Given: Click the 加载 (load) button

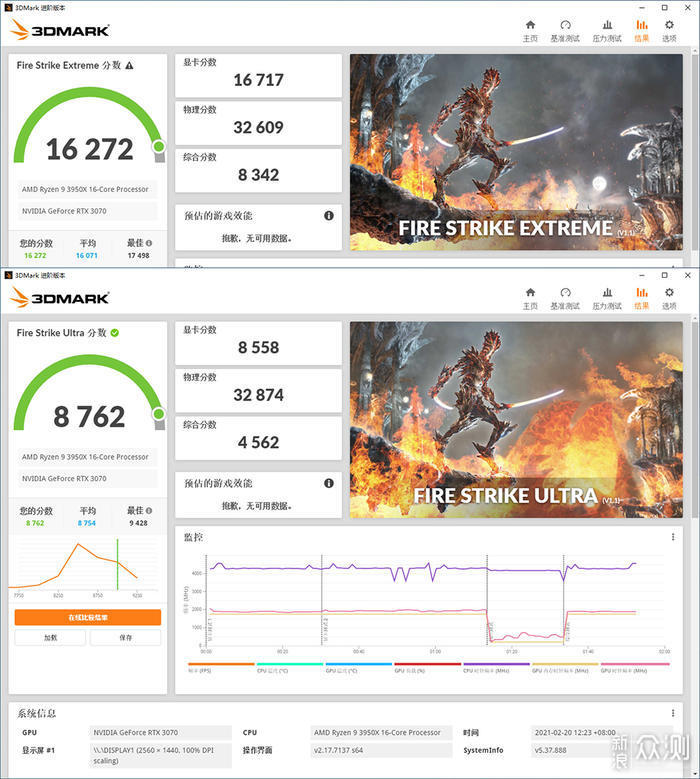Looking at the screenshot, I should 50,637.
